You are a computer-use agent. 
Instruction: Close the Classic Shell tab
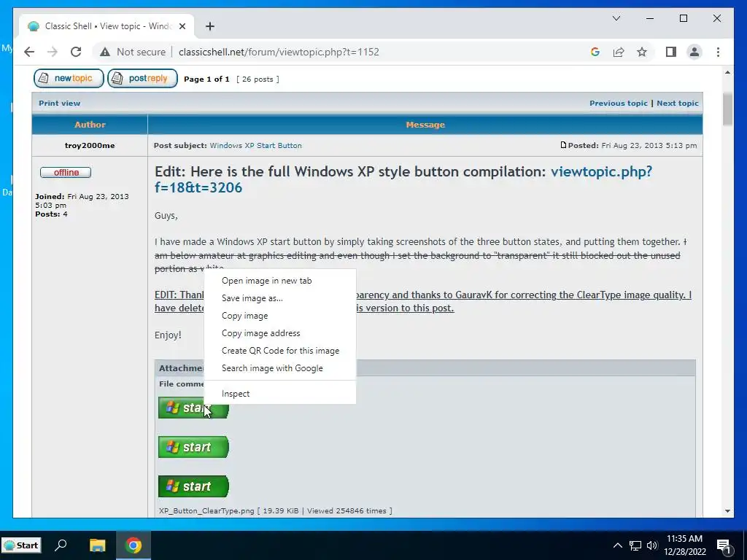click(182, 26)
